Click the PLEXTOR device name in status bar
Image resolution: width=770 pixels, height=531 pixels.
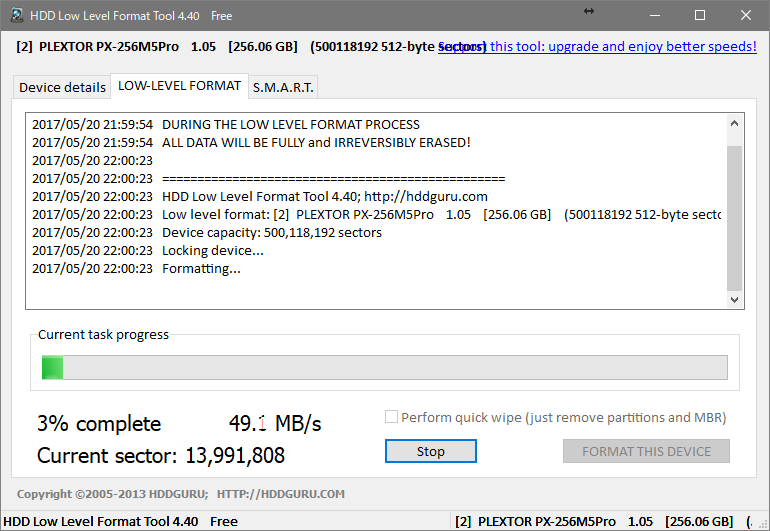[x=546, y=521]
